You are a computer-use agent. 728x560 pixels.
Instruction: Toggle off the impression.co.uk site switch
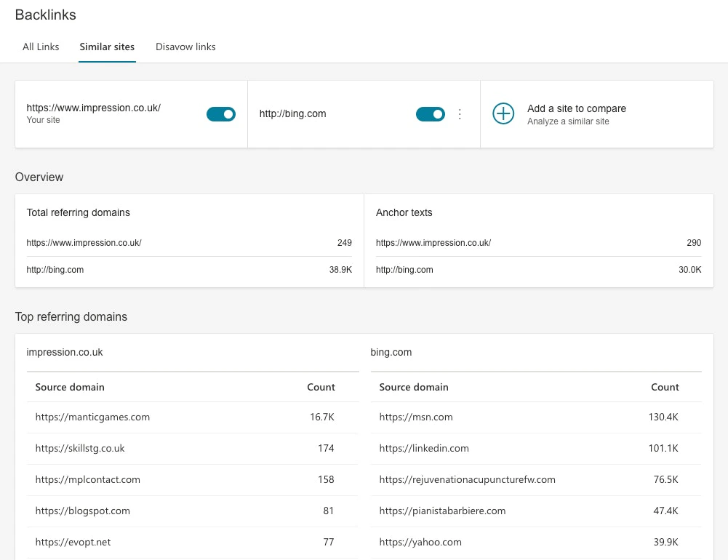tap(221, 114)
